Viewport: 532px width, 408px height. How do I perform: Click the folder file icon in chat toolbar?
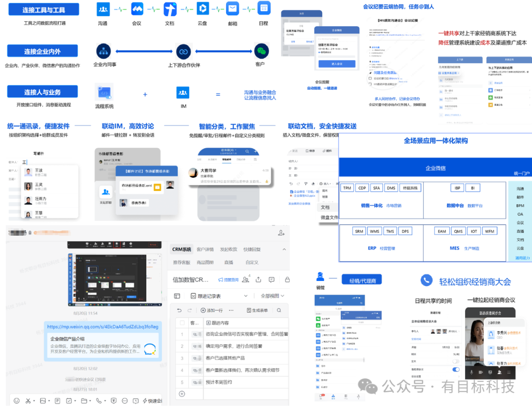(84, 401)
